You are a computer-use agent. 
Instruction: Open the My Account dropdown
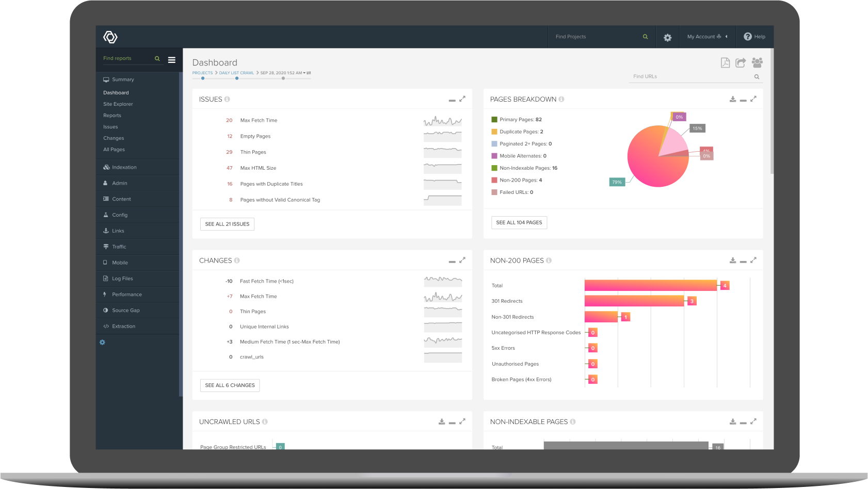tap(707, 37)
